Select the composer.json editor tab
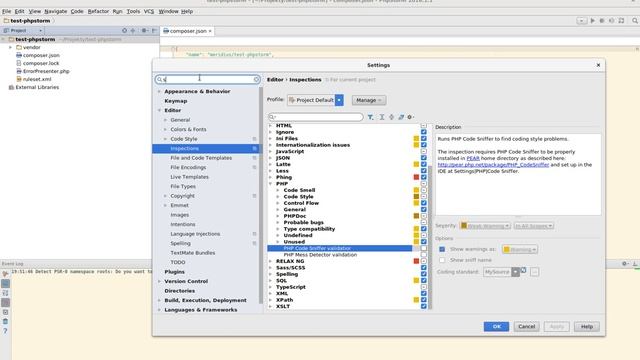This screenshot has height=360, width=640. point(187,31)
